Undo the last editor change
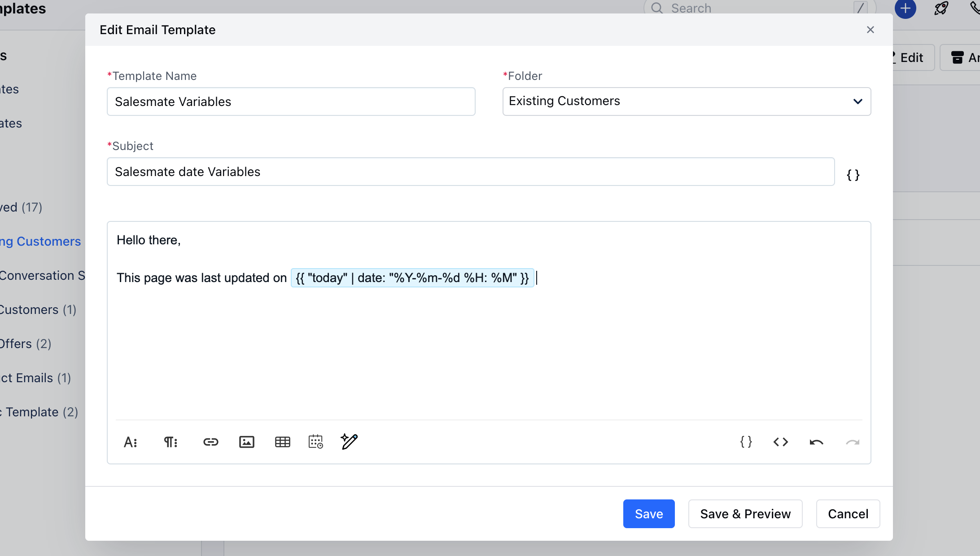The image size is (980, 556). [x=817, y=442]
